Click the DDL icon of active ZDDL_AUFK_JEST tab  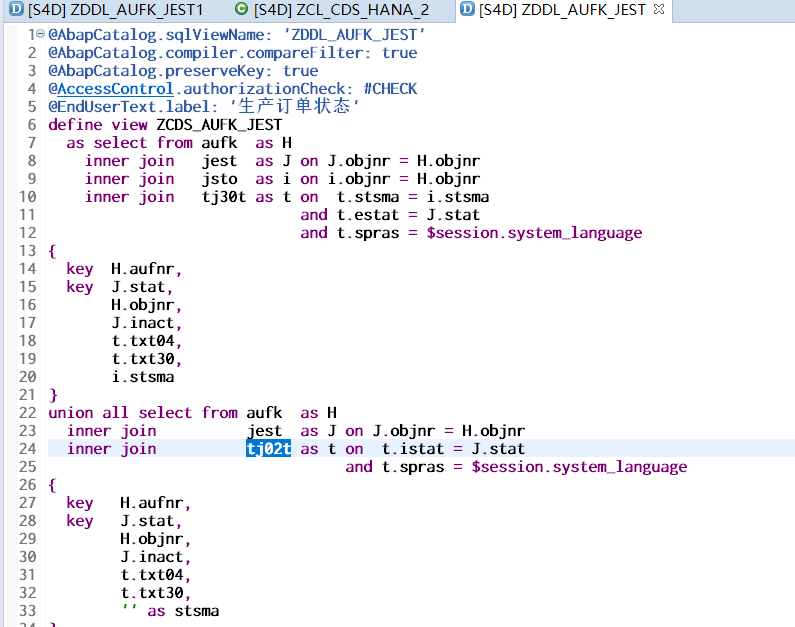pyautogui.click(x=467, y=9)
